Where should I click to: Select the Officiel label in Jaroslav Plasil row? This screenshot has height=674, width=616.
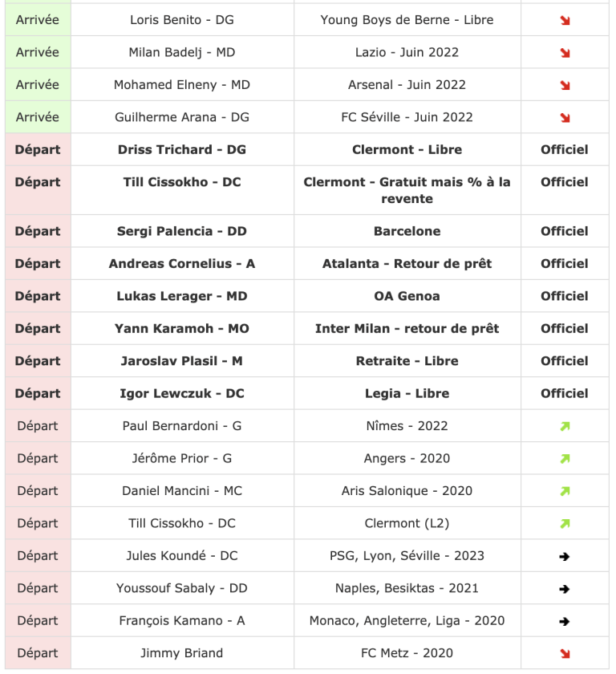(565, 361)
